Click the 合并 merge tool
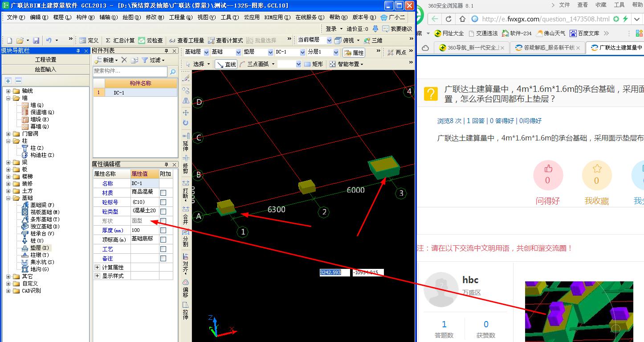The height and width of the screenshot is (342, 644). click(186, 215)
